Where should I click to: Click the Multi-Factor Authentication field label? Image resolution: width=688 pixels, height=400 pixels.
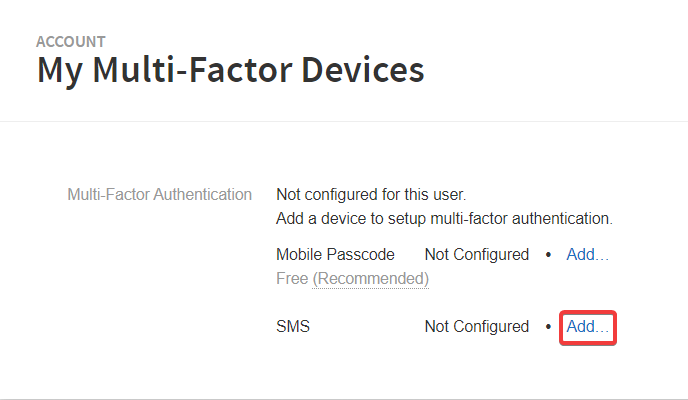tap(160, 194)
